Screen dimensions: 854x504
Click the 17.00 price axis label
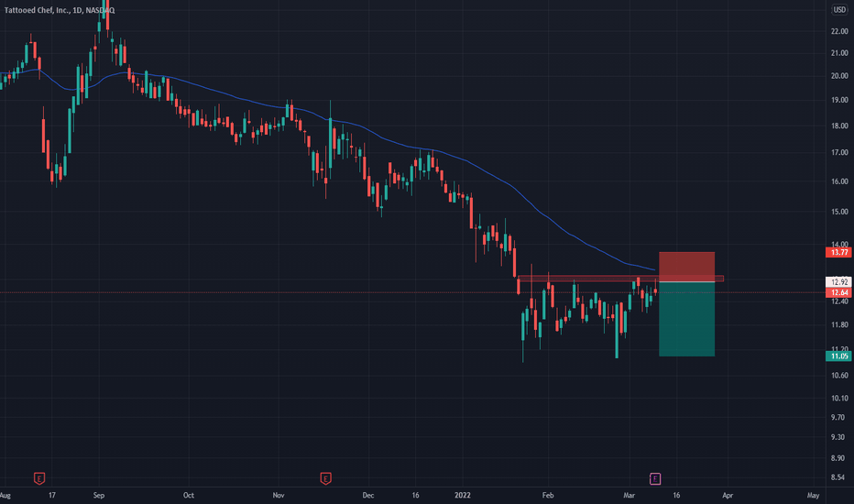839,152
